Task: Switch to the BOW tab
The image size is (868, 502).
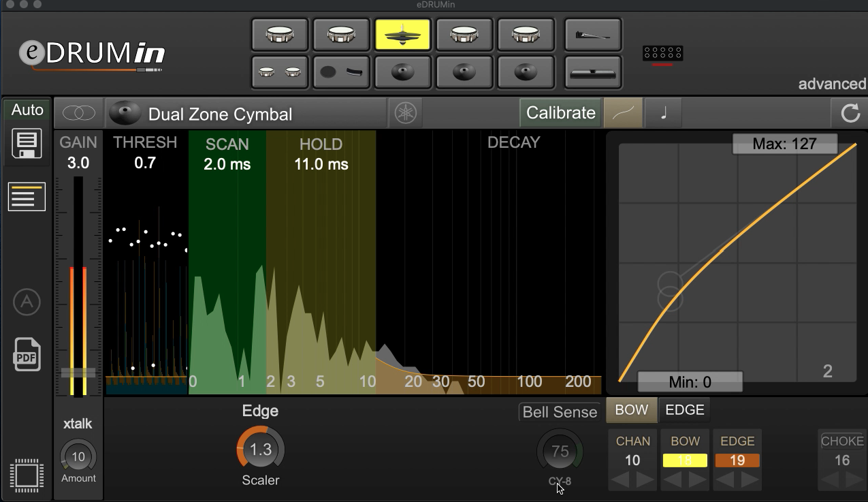Action: point(632,410)
